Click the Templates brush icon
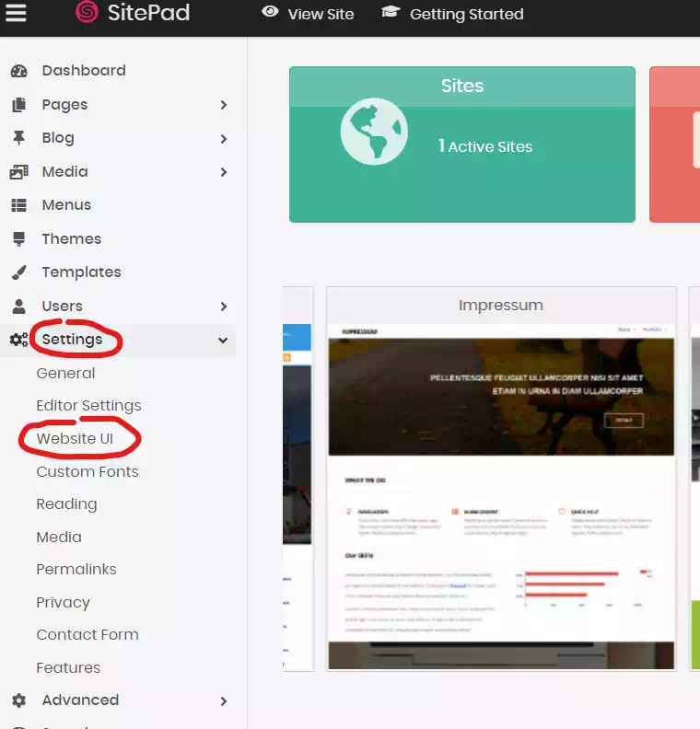 tap(19, 272)
